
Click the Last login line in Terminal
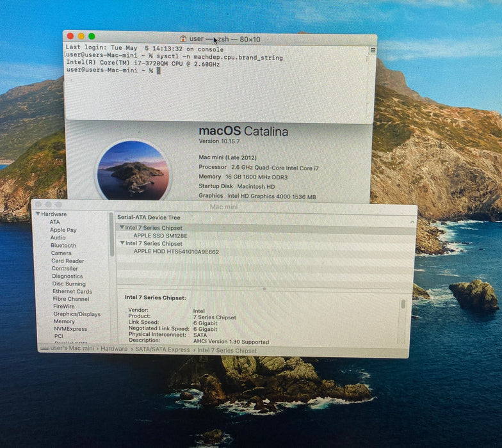145,49
